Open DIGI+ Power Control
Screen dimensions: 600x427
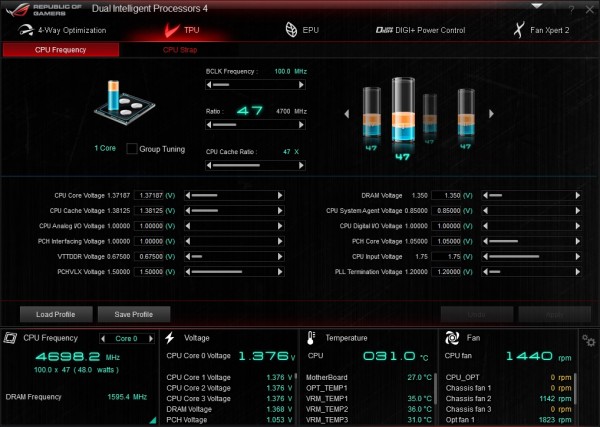pos(420,30)
